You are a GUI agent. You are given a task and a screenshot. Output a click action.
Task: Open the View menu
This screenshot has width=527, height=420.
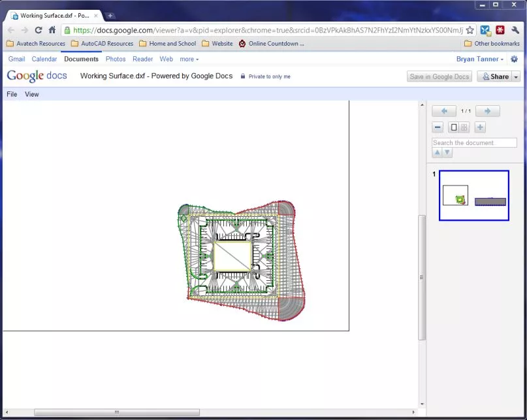point(31,95)
